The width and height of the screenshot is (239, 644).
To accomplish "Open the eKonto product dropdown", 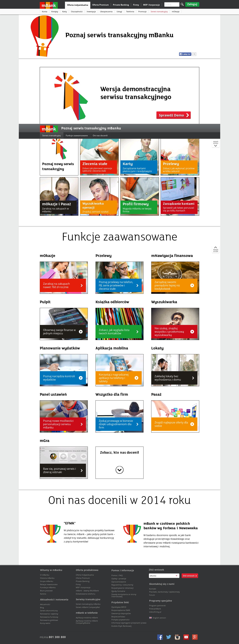I will (x=164, y=576).
